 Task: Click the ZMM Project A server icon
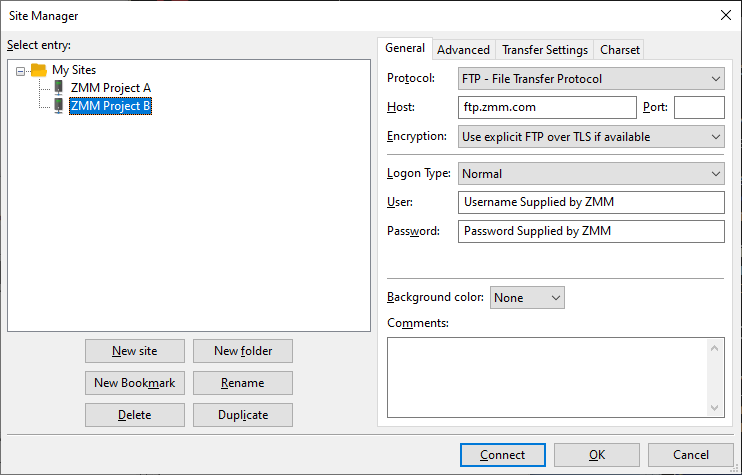59,88
